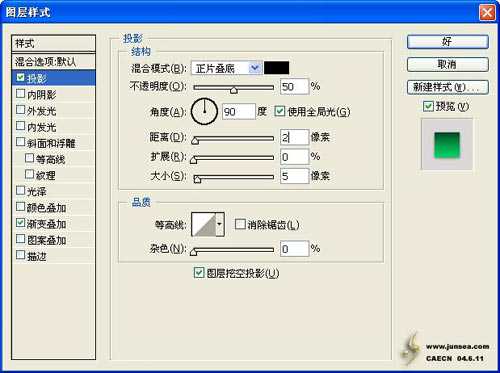
Task: Toggle the 预览 checkbox
Action: pyautogui.click(x=428, y=106)
